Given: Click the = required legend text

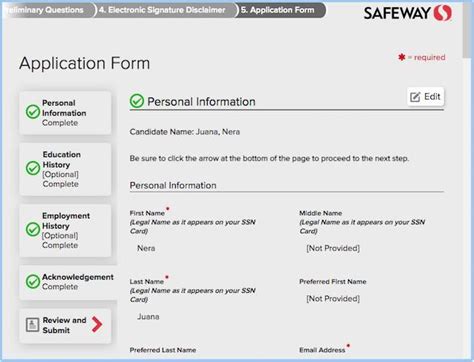Looking at the screenshot, I should 426,57.
